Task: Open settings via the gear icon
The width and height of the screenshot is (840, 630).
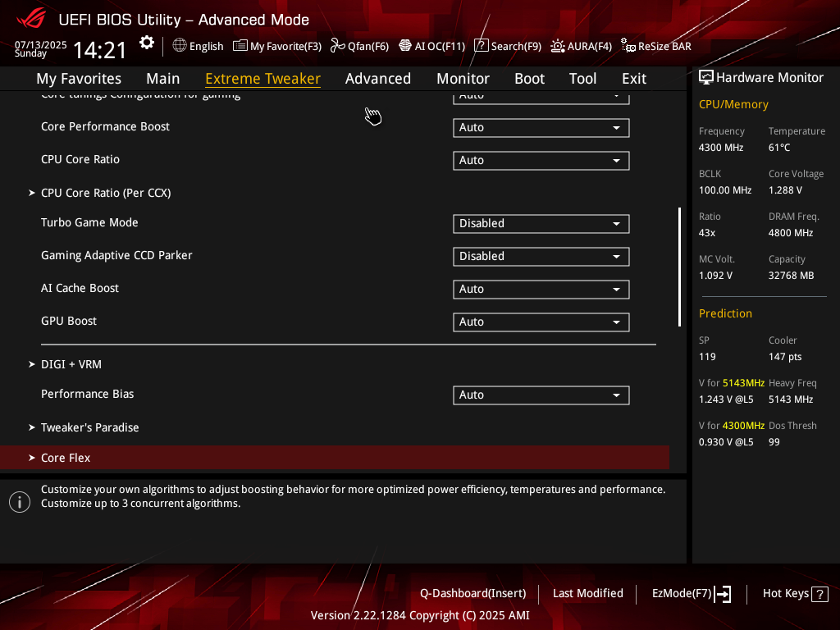Action: pyautogui.click(x=147, y=43)
